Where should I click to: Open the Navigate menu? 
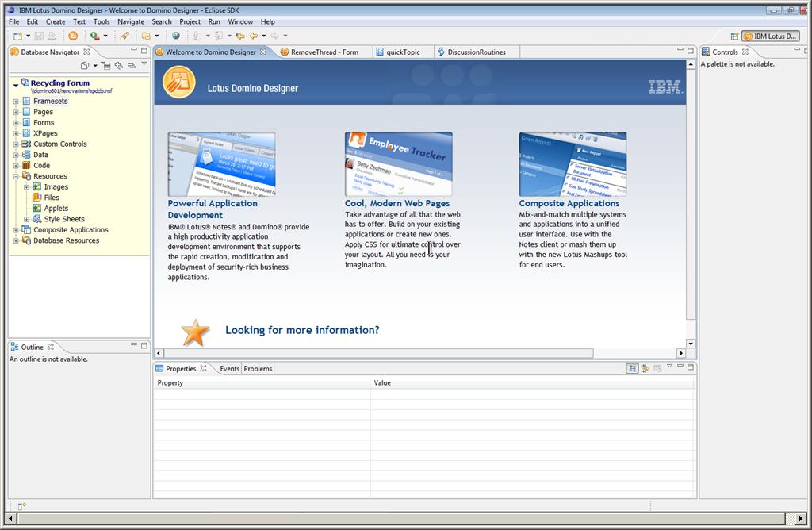(131, 21)
